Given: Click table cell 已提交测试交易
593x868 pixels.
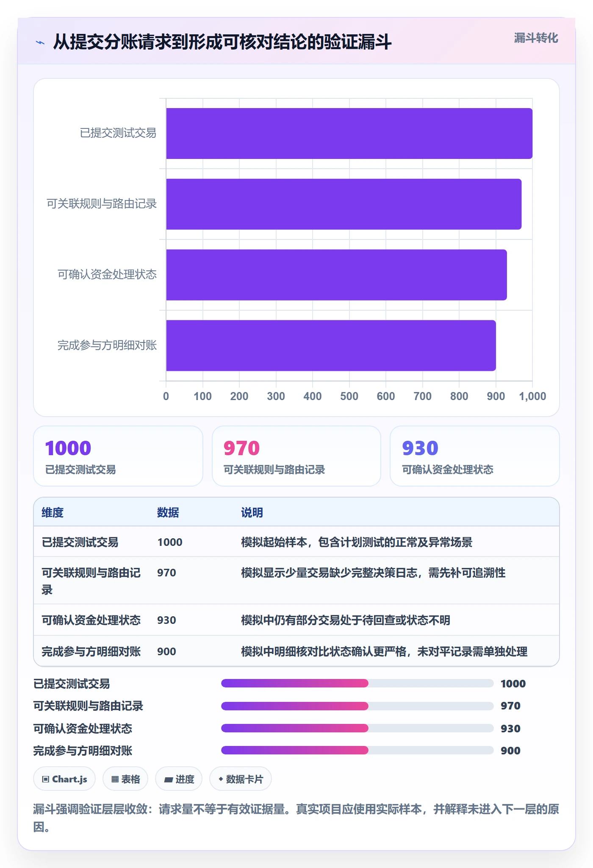Looking at the screenshot, I should click(80, 542).
